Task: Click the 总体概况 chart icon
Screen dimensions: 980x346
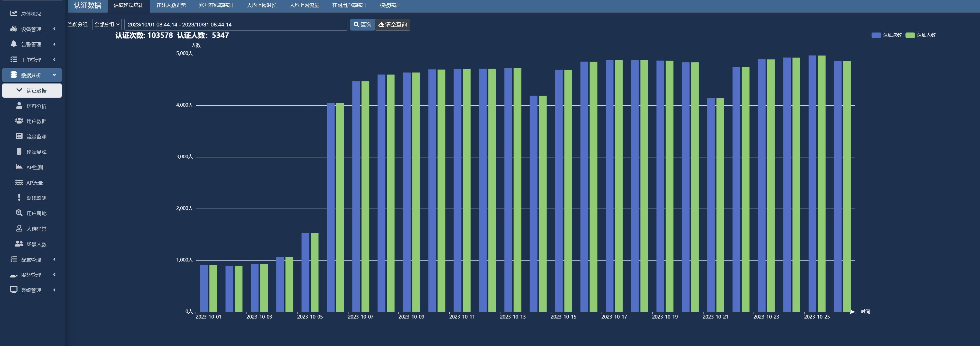Action: pyautogui.click(x=14, y=13)
